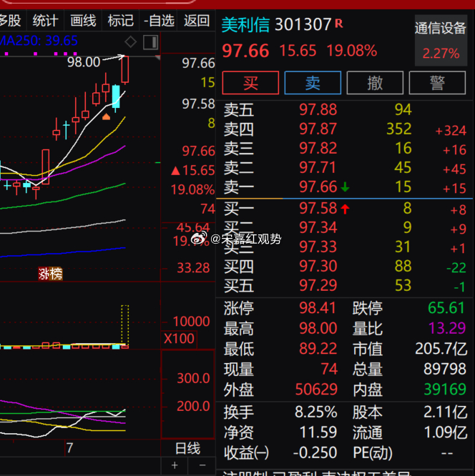The height and width of the screenshot is (476, 475).
Task: Click the red R margin-trading badge
Action: point(339,24)
